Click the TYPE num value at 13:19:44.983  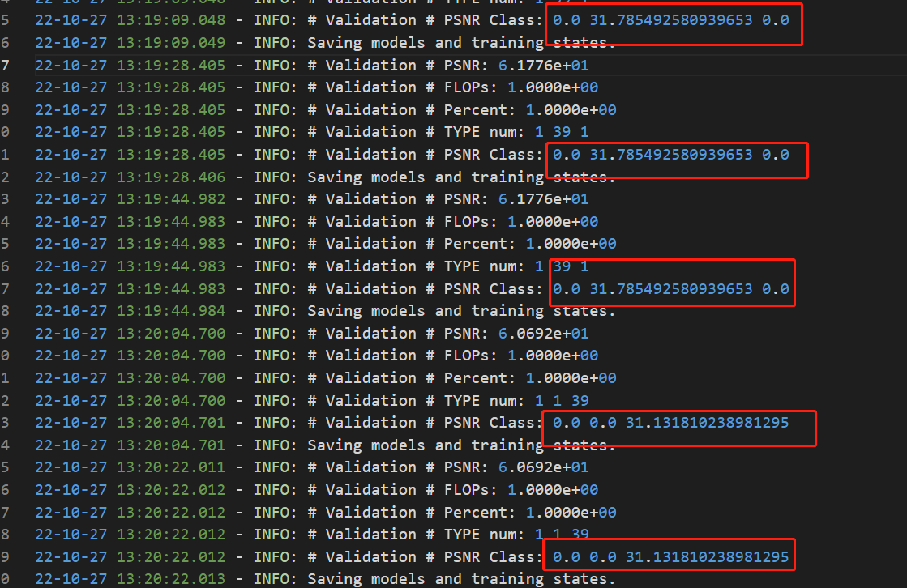click(x=562, y=266)
